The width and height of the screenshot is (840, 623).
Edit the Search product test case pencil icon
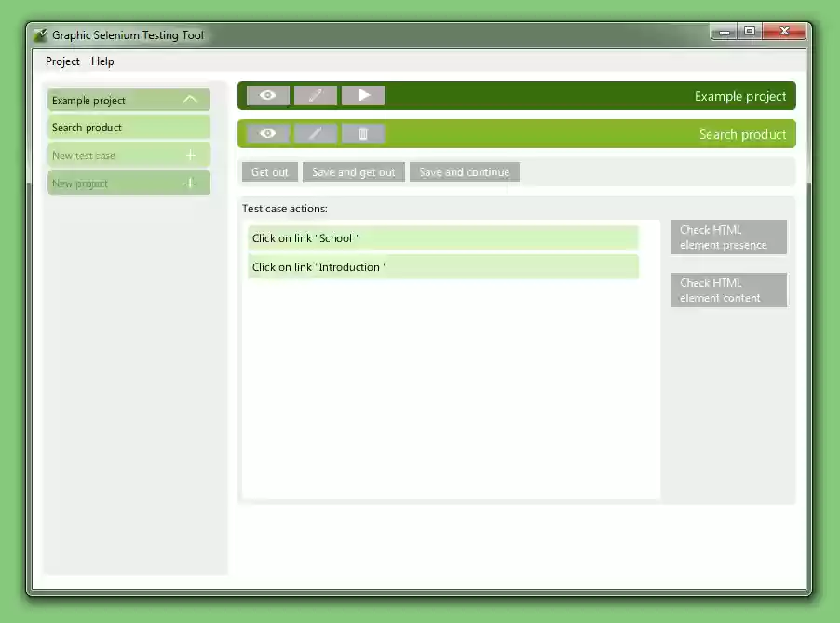pos(315,132)
